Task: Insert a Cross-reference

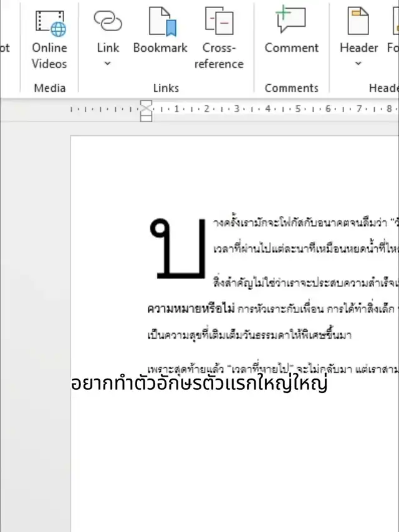Action: point(219,22)
